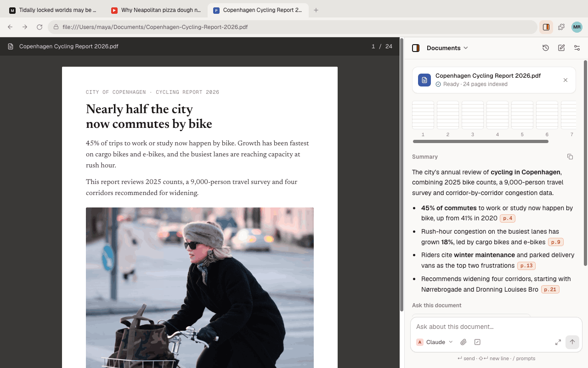Click the cyclist photo in the report

[x=200, y=287]
